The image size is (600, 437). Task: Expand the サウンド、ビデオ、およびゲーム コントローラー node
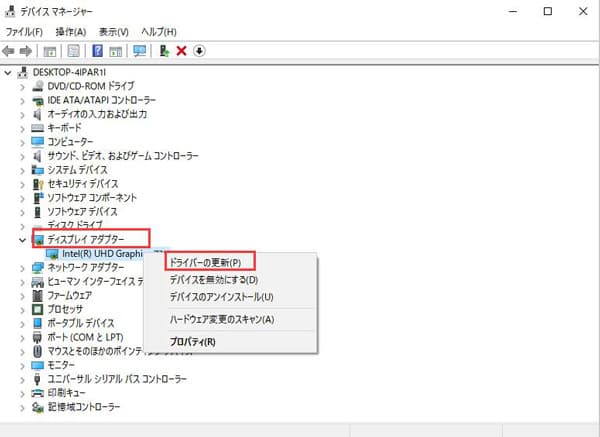(22, 157)
